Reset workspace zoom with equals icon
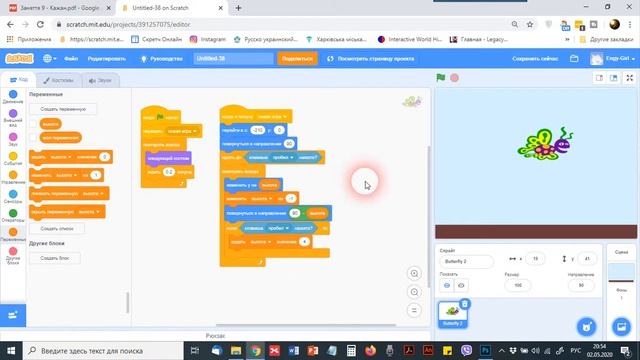640x360 pixels. click(x=414, y=310)
